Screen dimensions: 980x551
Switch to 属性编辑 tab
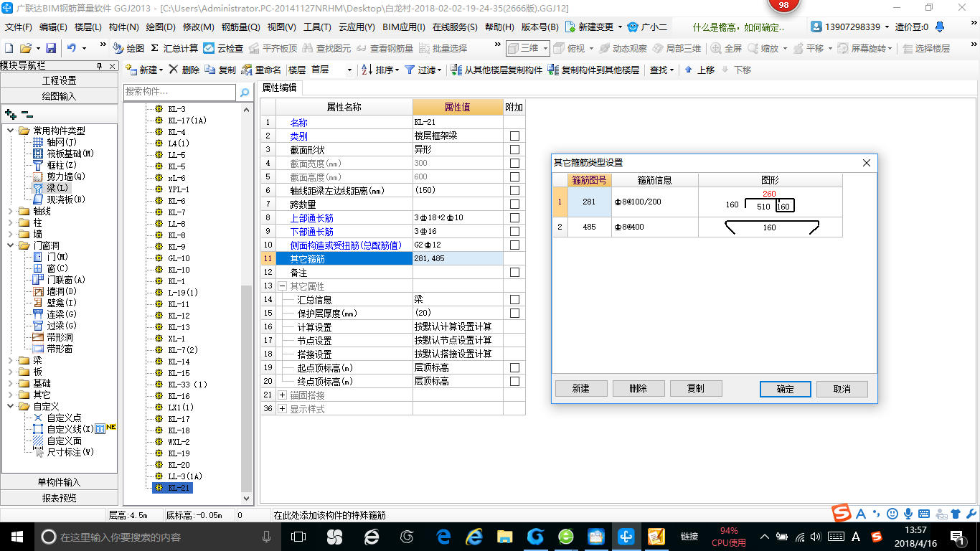[281, 88]
